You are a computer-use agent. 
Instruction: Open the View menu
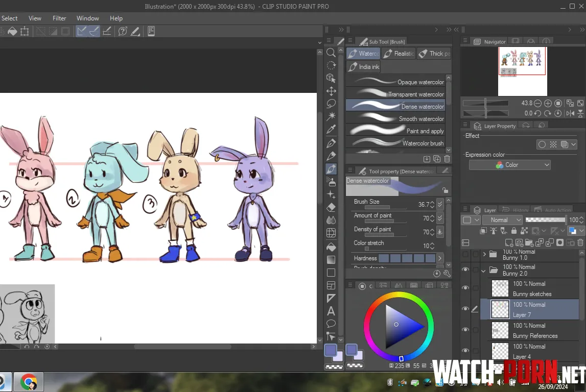tap(35, 18)
